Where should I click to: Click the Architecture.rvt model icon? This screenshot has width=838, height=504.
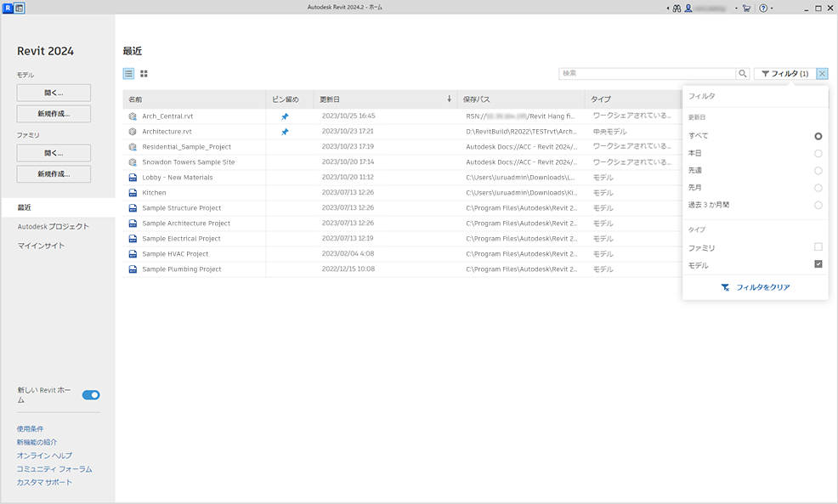point(133,132)
